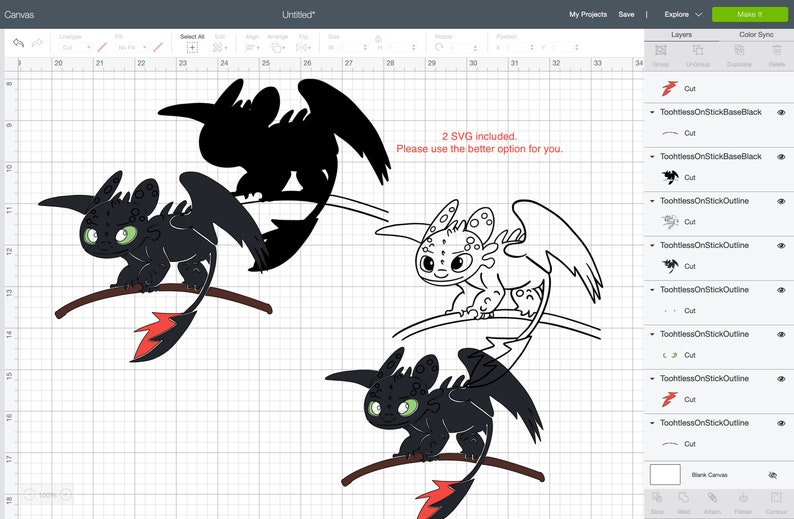The height and width of the screenshot is (519, 794).
Task: Click the Linetype color swatch
Action: (102, 48)
